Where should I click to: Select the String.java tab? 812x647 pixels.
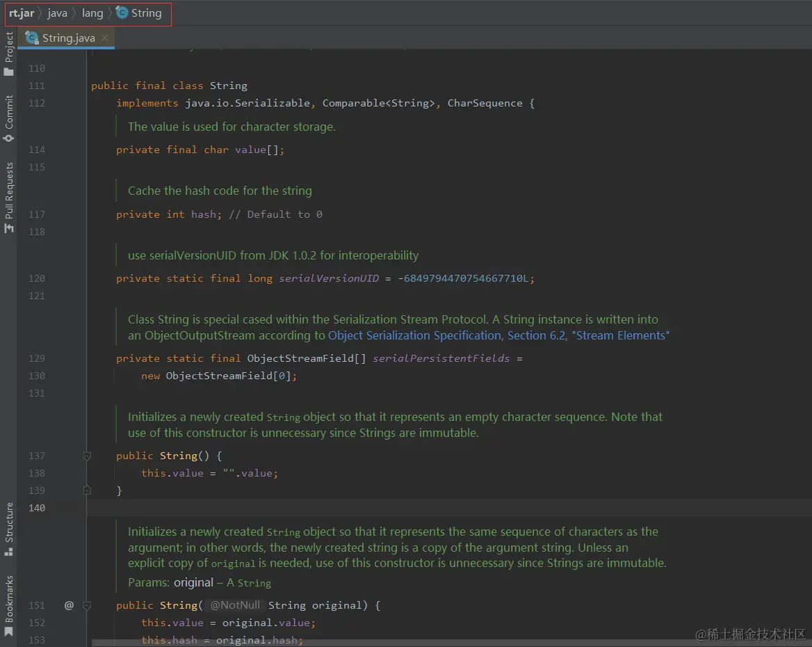(66, 38)
